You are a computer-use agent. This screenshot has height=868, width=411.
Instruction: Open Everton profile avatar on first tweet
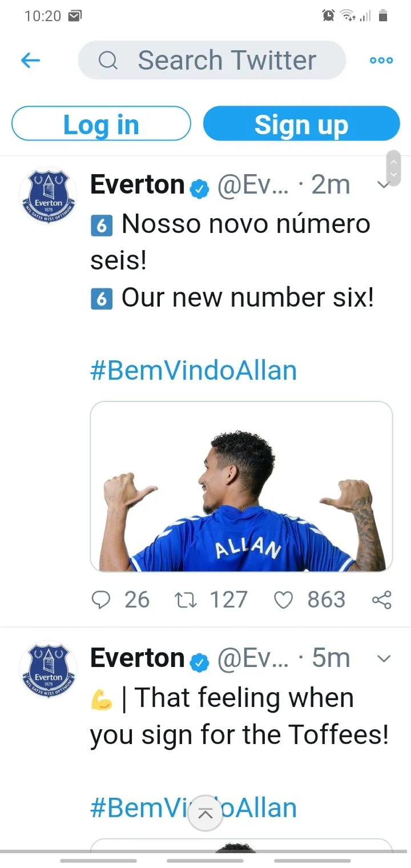point(48,195)
